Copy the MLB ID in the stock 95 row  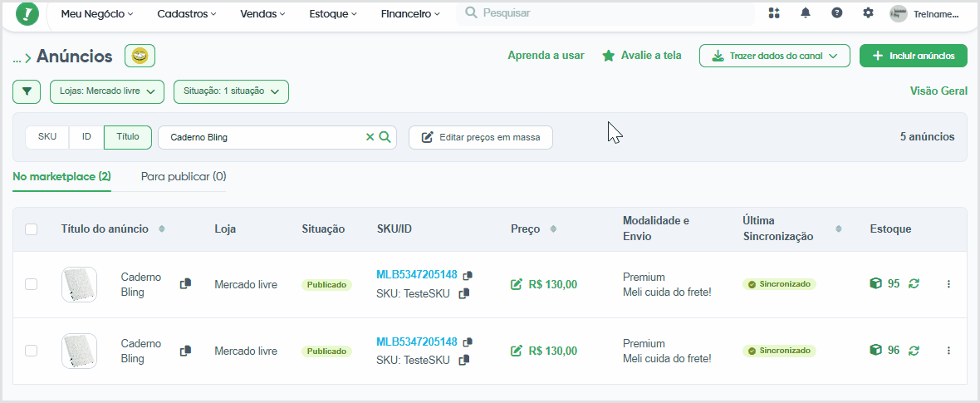tap(468, 275)
